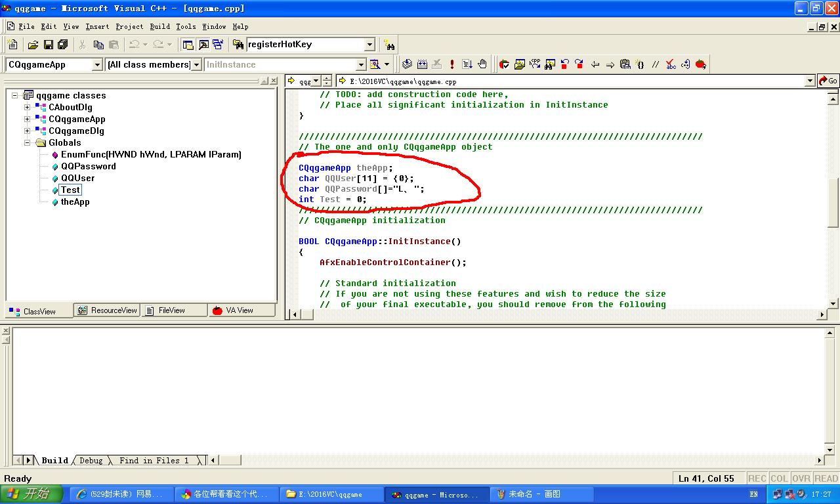
Task: Select theApp in the class tree
Action: pos(75,201)
